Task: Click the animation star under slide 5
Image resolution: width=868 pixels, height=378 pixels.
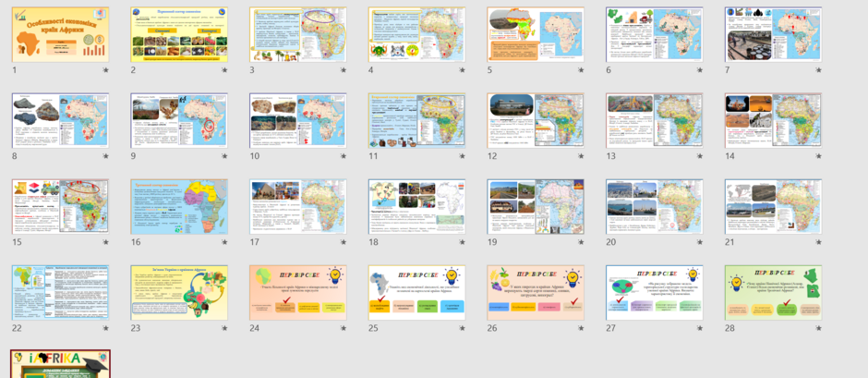Action: [581, 70]
